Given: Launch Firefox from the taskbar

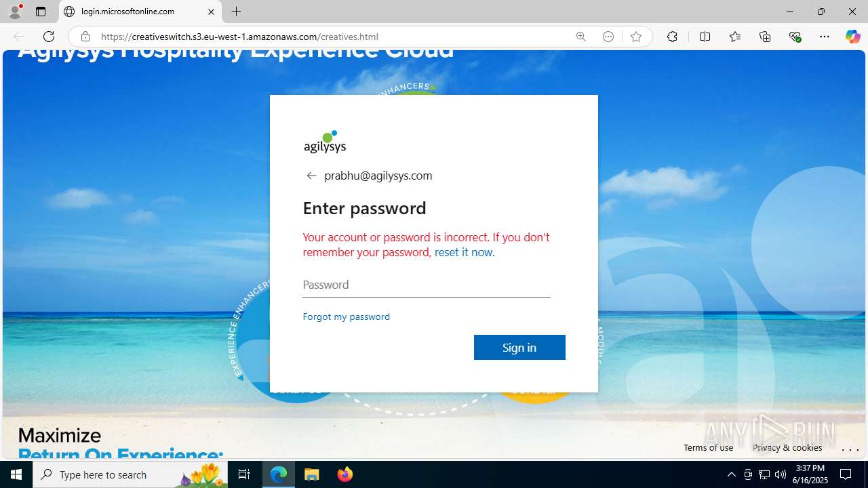Looking at the screenshot, I should (345, 474).
